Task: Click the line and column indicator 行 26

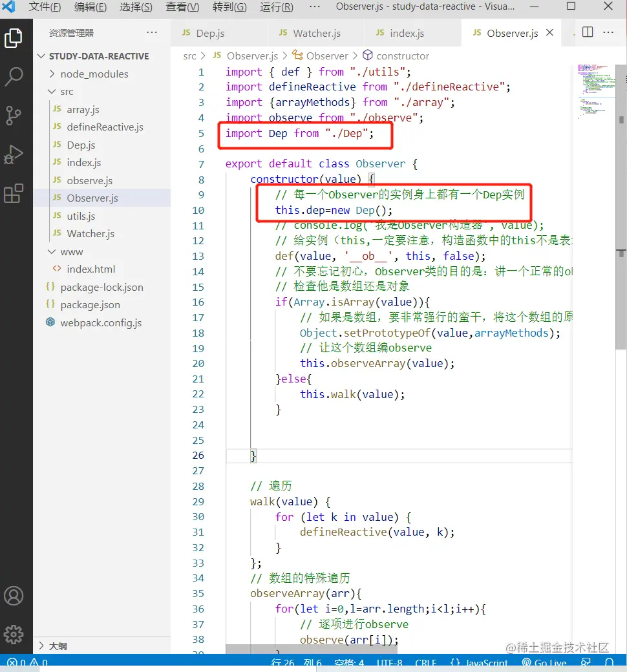Action: coord(296,662)
